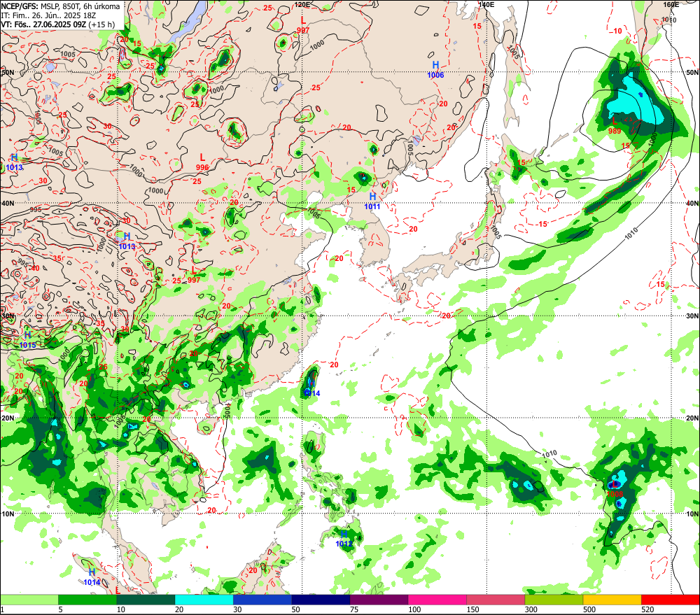
Task: Pick the navy 50–75 mm legend swatch
Action: 321,600
